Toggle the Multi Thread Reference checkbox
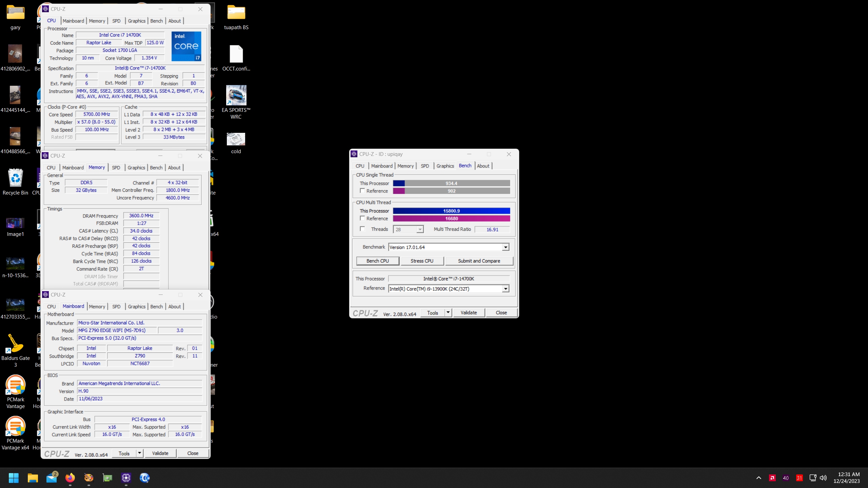Image resolution: width=868 pixels, height=488 pixels. click(x=362, y=218)
